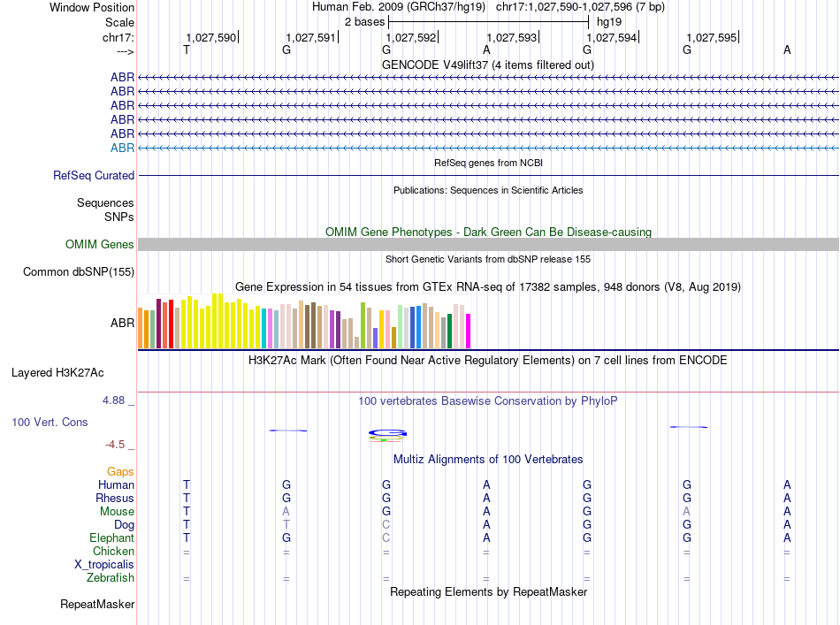Click the Multiz Alignments of 100 Vertebrates title

point(488,459)
